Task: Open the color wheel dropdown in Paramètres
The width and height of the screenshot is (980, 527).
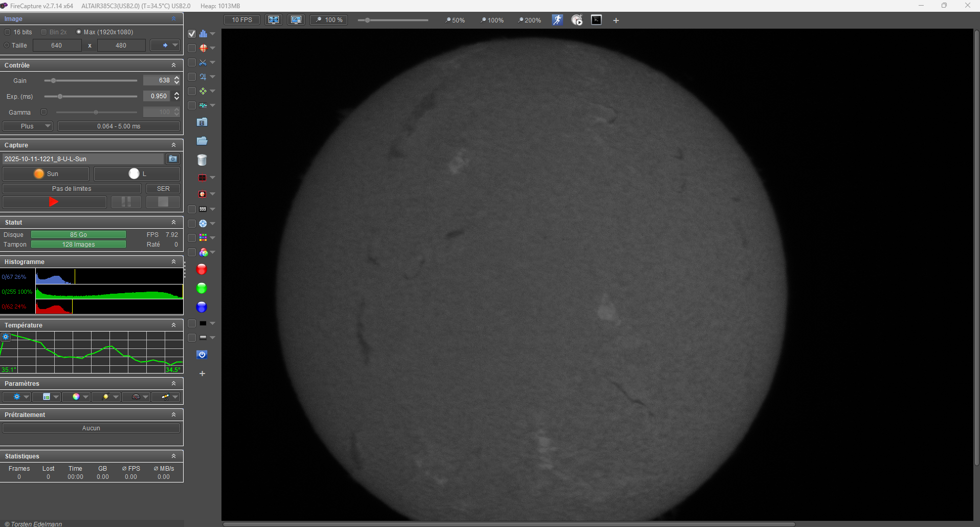Action: coord(76,397)
